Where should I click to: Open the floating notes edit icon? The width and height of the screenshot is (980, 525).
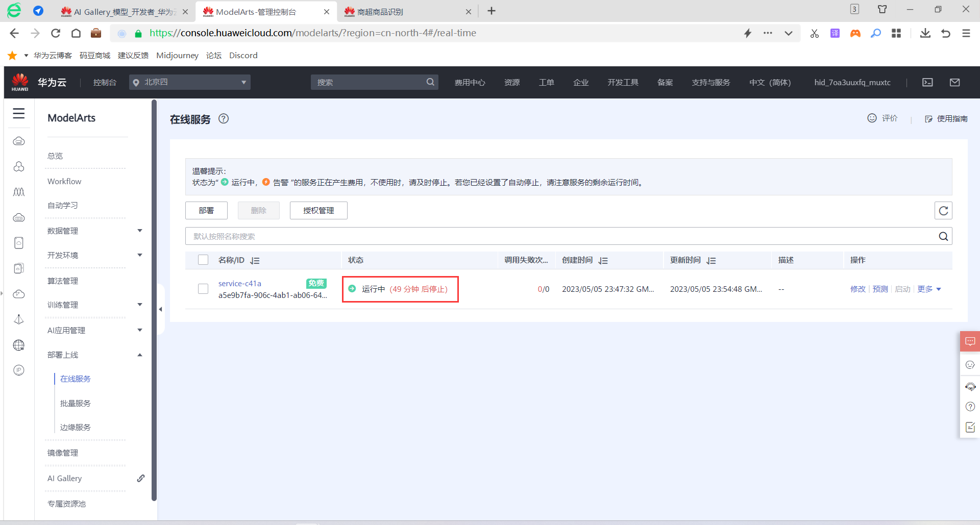pyautogui.click(x=970, y=427)
